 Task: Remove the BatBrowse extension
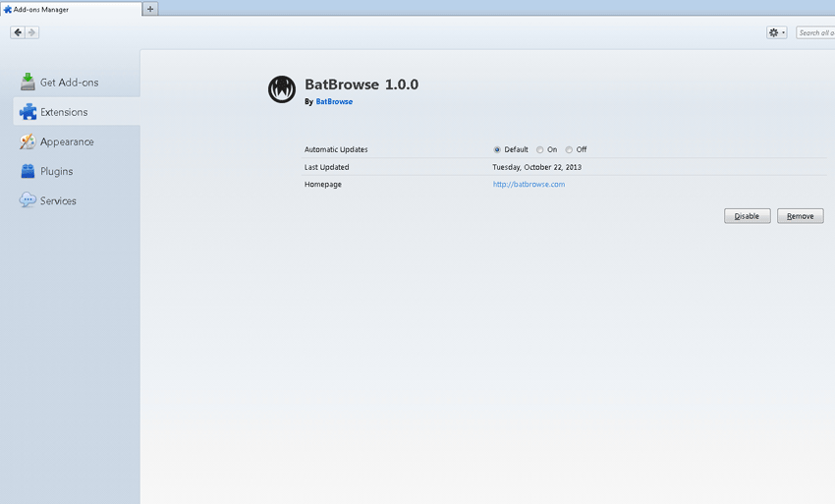pos(800,216)
